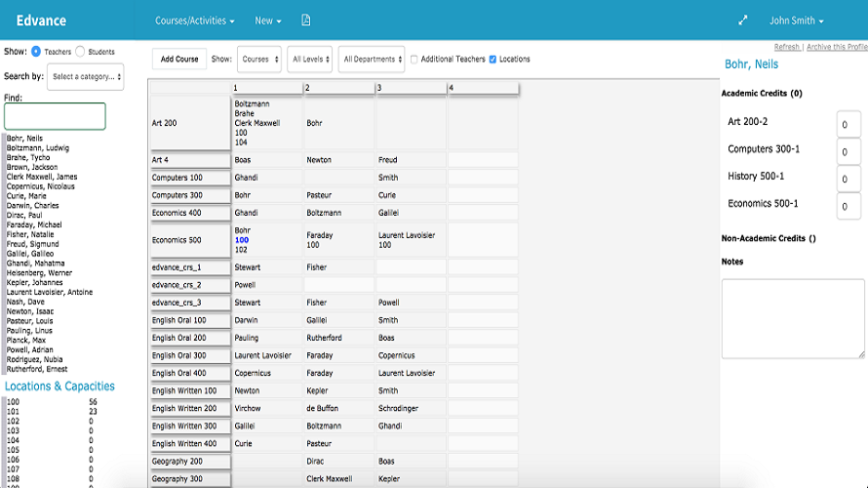Uncheck the Locations checkbox
868x488 pixels.
pyautogui.click(x=493, y=60)
